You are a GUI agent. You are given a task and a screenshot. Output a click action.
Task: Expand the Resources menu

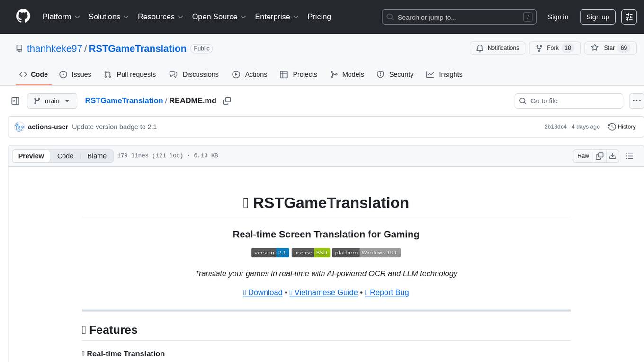(161, 17)
